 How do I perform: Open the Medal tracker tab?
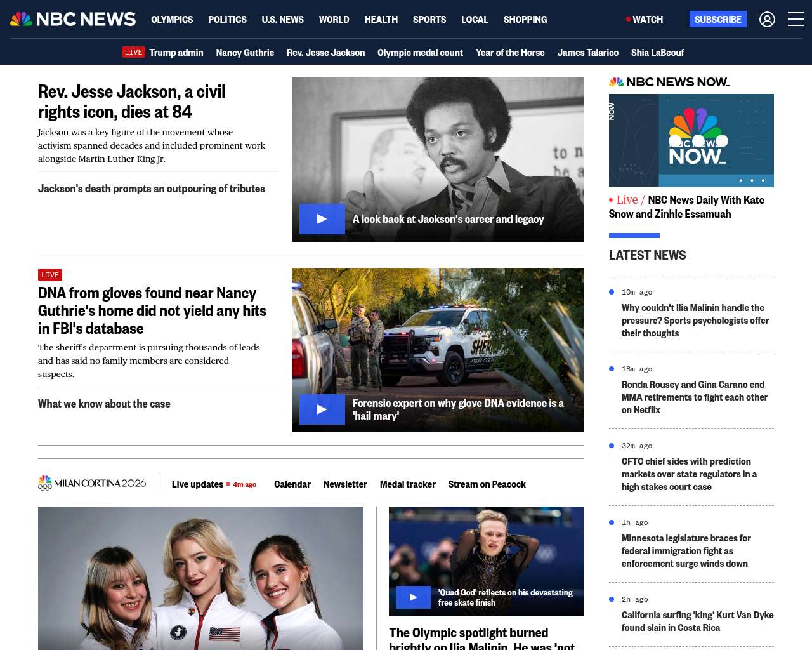[407, 484]
